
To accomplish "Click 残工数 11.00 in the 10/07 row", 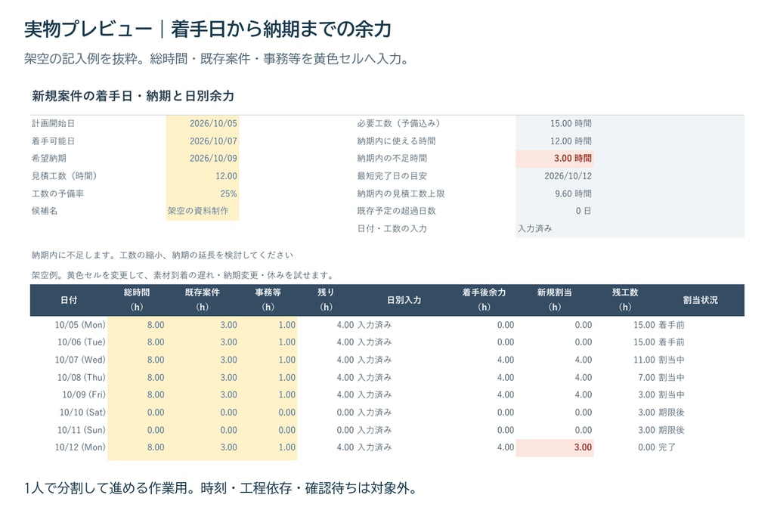I will [x=644, y=360].
